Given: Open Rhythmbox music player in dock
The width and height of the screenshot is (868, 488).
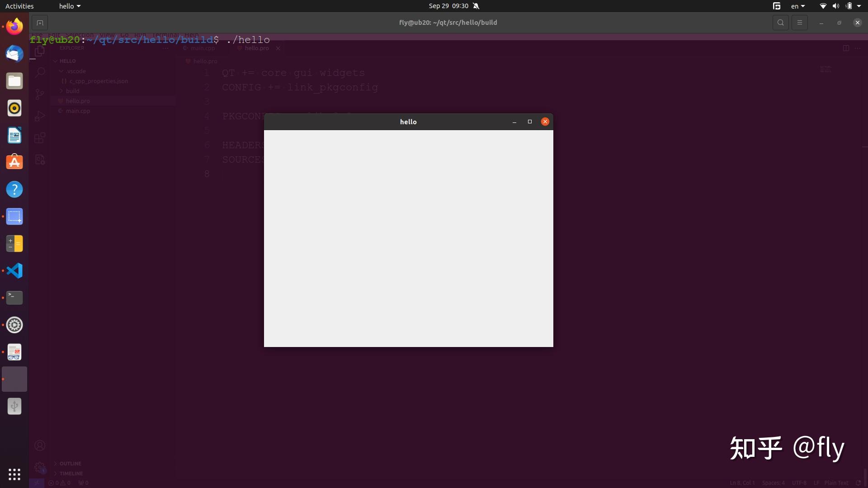Looking at the screenshot, I should [14, 108].
